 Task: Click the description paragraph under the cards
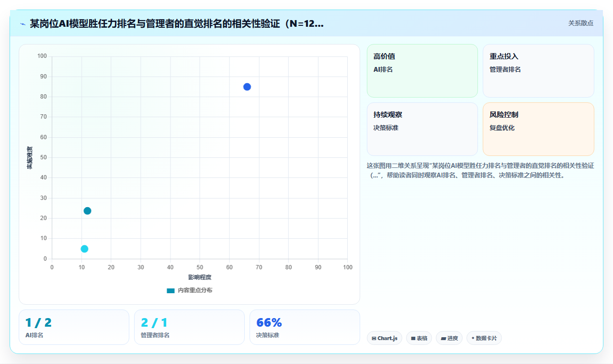pos(480,170)
